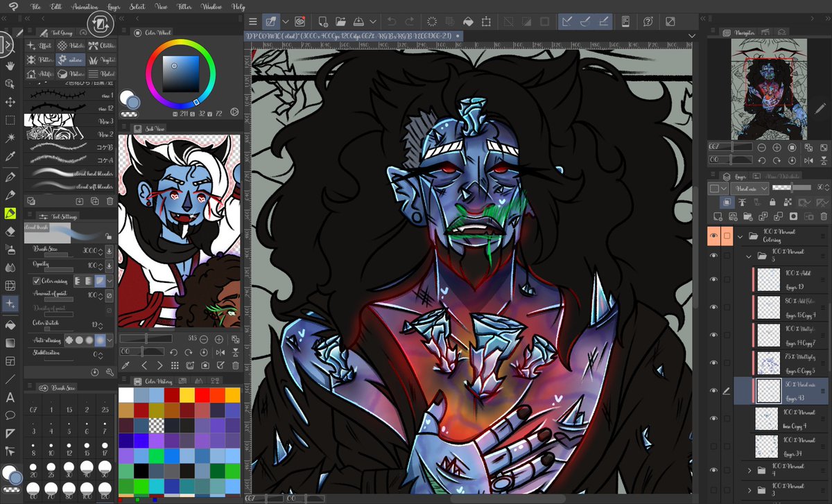Open the Window menu

click(x=211, y=6)
